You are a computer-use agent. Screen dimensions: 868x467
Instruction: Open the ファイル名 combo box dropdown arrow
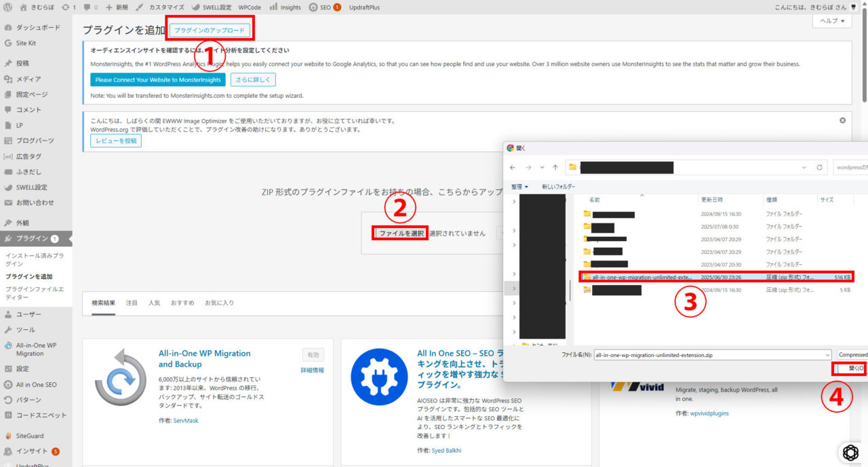[827, 355]
